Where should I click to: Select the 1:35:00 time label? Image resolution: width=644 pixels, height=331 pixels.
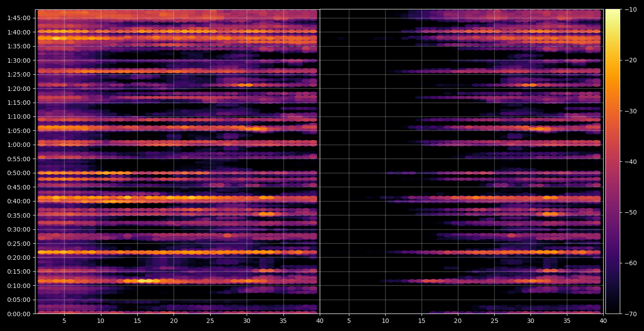[x=19, y=46]
